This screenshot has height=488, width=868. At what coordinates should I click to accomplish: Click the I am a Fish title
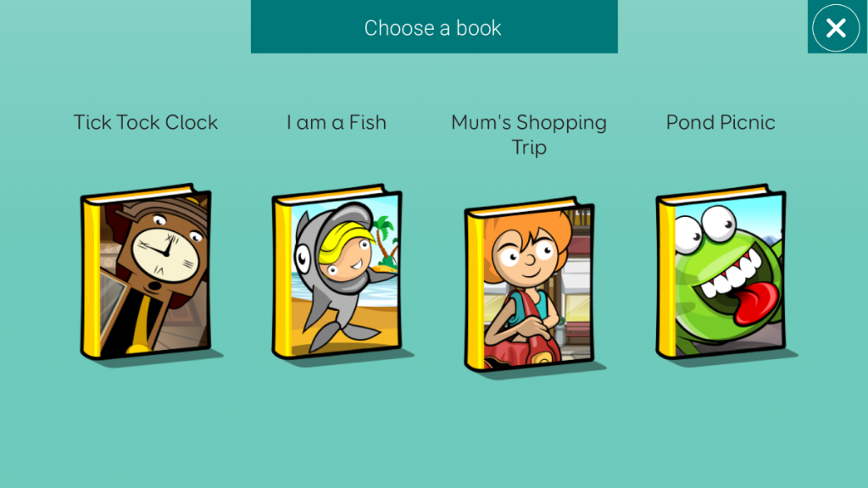pos(337,122)
